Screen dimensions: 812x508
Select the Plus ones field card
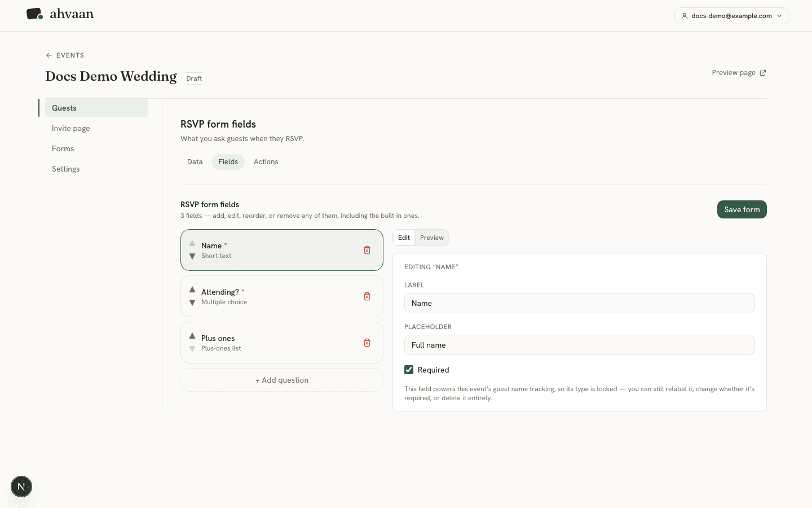pyautogui.click(x=282, y=343)
